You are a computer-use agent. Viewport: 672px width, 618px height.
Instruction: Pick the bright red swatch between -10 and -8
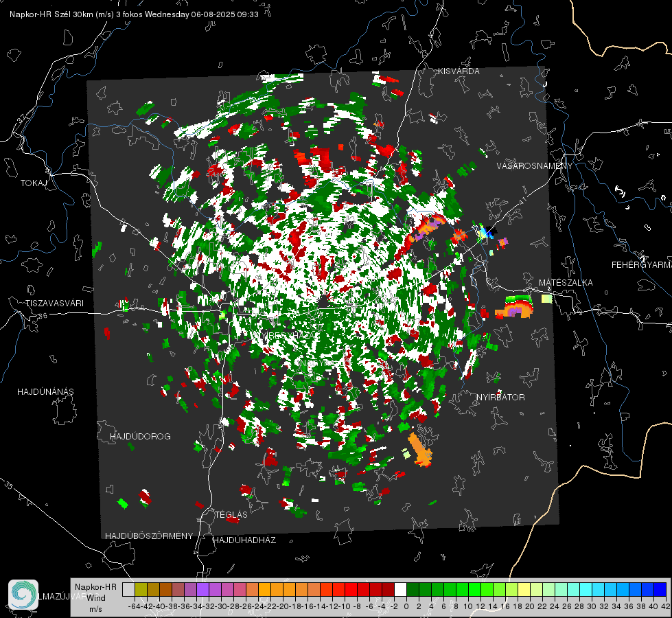(351, 589)
